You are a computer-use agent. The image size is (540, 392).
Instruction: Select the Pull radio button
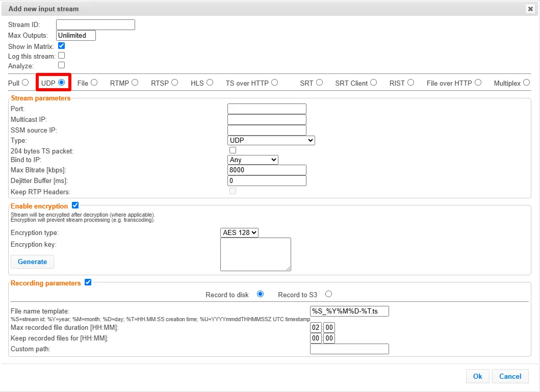[x=25, y=83]
